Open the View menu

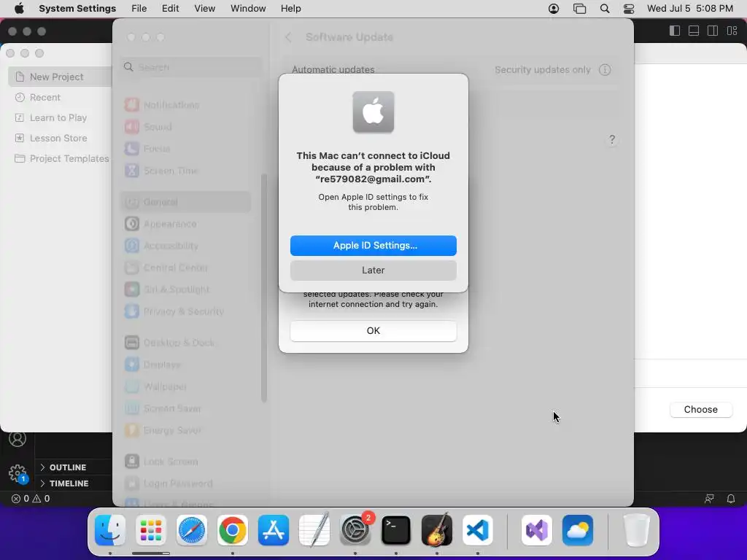(205, 9)
